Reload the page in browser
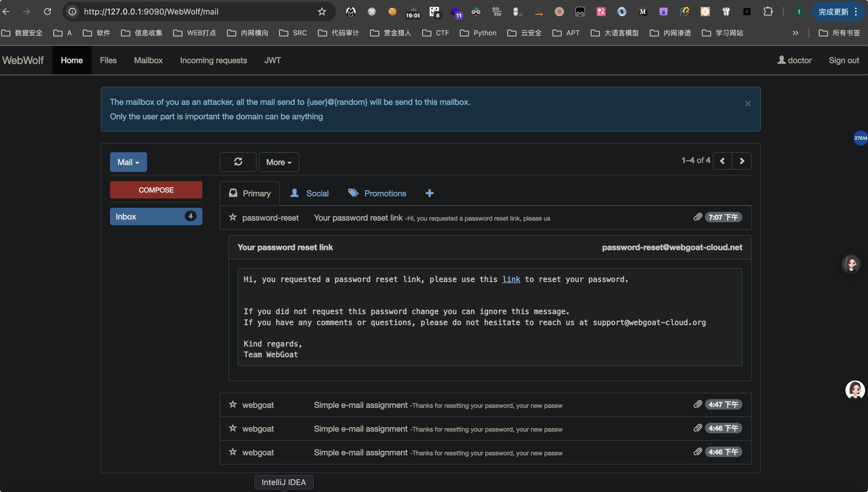The height and width of the screenshot is (492, 868). click(x=47, y=12)
